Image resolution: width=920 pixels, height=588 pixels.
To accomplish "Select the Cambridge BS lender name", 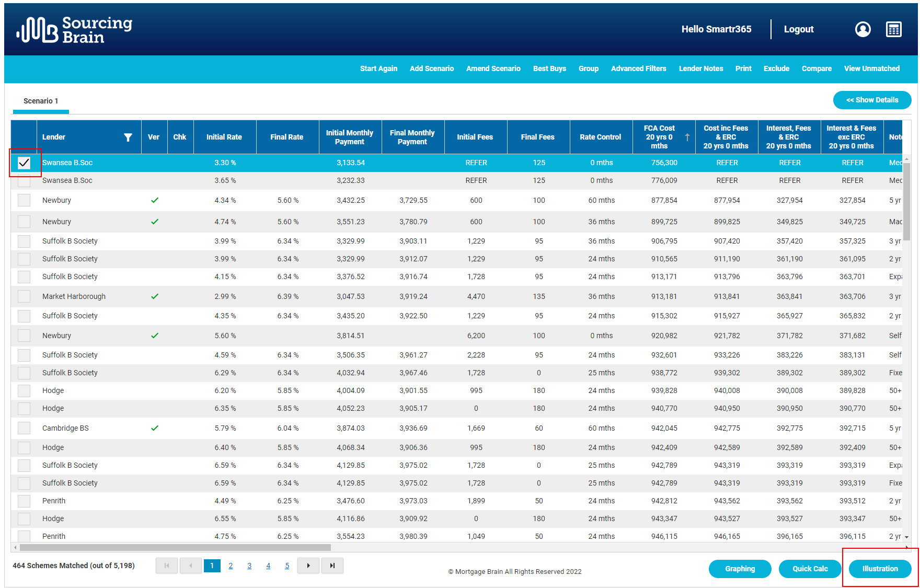I will 65,428.
